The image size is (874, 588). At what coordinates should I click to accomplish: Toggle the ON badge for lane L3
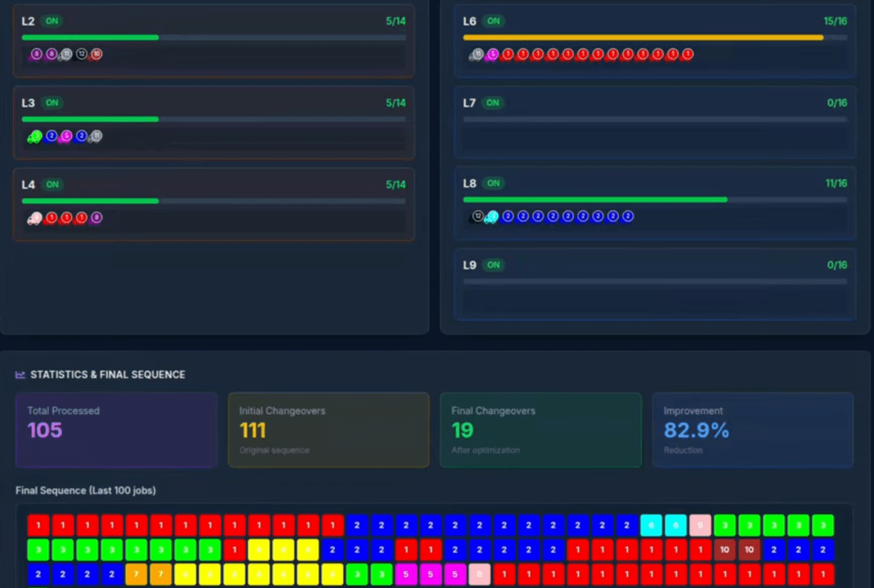pyautogui.click(x=52, y=103)
